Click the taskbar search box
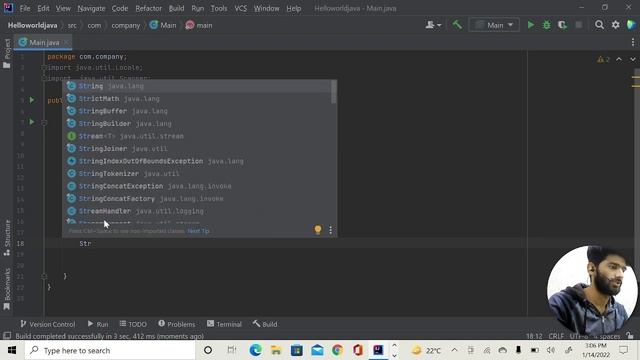640x360 pixels. pyautogui.click(x=110, y=350)
